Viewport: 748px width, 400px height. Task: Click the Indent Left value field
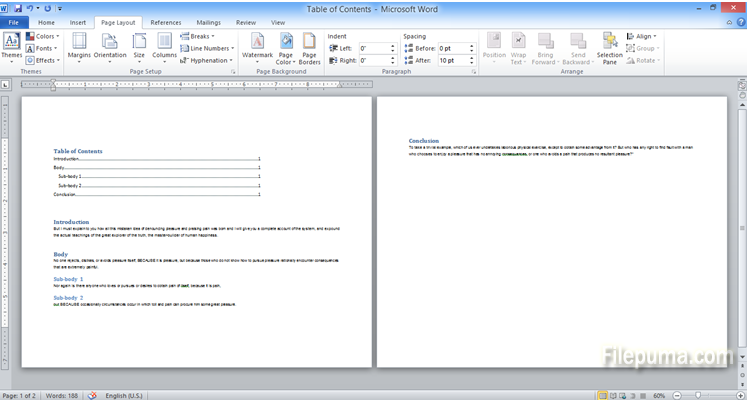click(375, 48)
